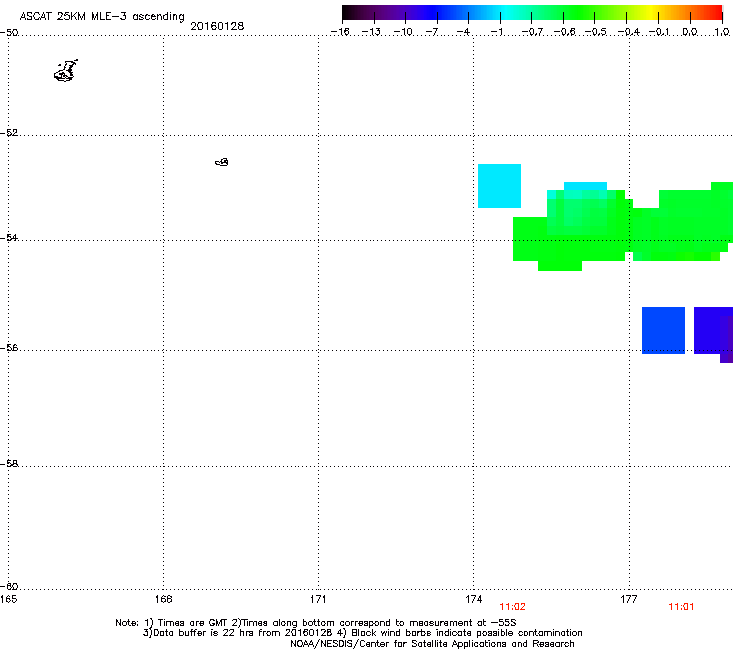The image size is (740, 650).
Task: Click the 171 longitude label
Action: click(318, 599)
